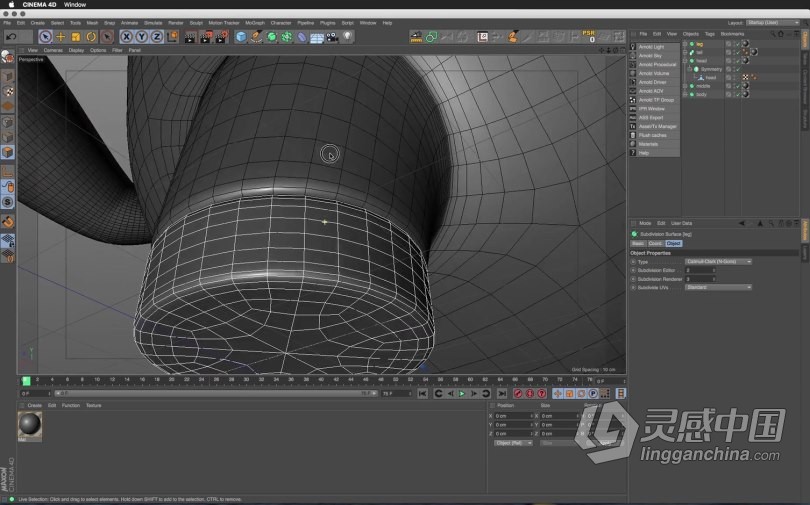Open the Object (Rel) coordinate dropdown
Screen dimensions: 810x505
pos(513,443)
